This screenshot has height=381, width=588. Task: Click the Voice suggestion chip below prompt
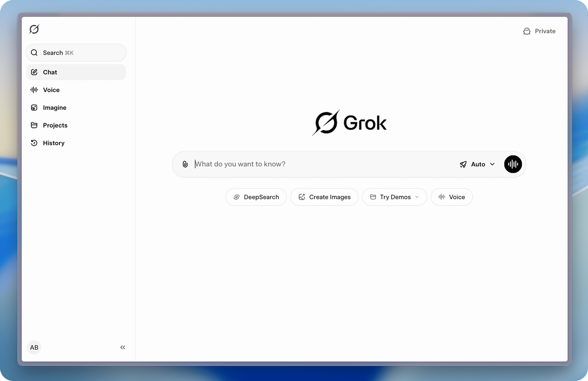[451, 197]
